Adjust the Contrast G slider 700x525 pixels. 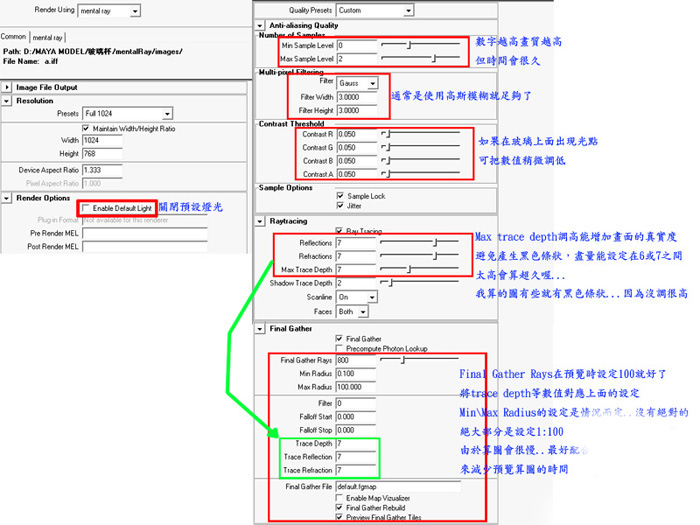pyautogui.click(x=388, y=147)
